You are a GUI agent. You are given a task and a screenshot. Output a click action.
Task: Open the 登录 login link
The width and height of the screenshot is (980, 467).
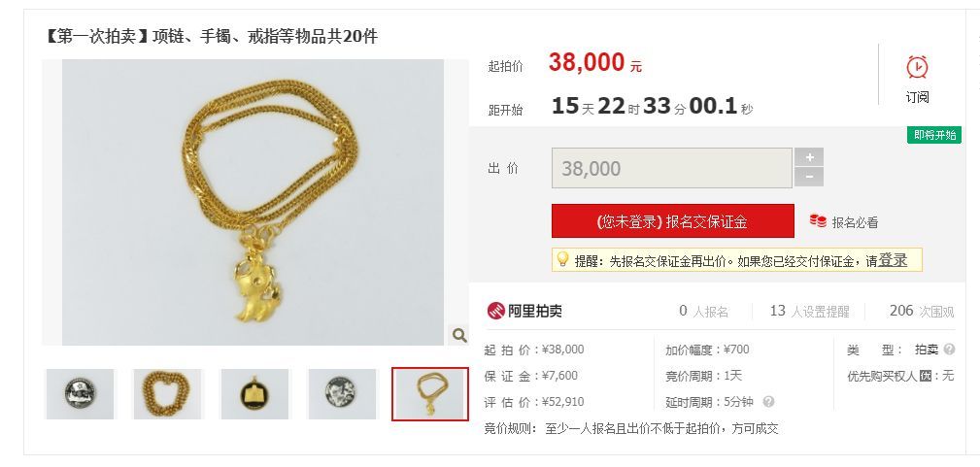tap(893, 260)
